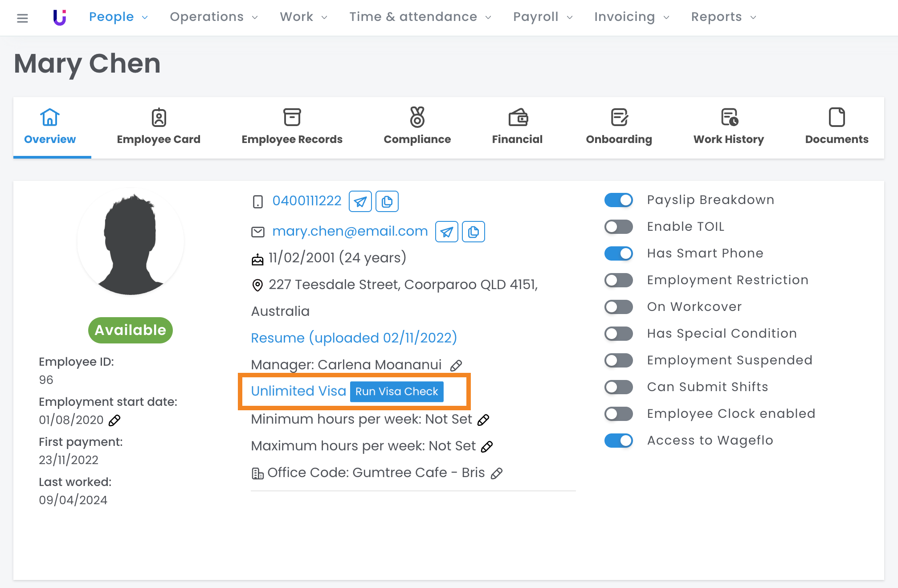Turn on Employee Clock enabled switch
Viewport: 898px width, 588px height.
click(618, 414)
